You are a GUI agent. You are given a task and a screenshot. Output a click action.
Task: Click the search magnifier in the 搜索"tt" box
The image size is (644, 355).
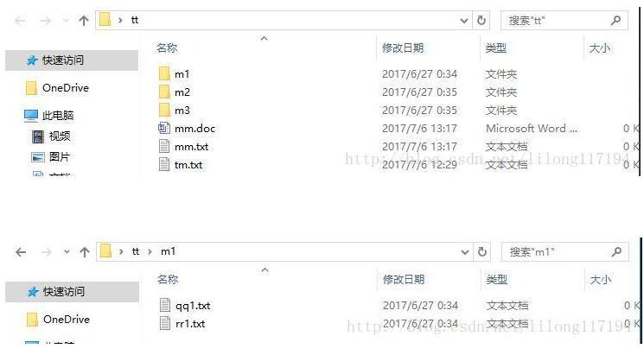(x=615, y=20)
